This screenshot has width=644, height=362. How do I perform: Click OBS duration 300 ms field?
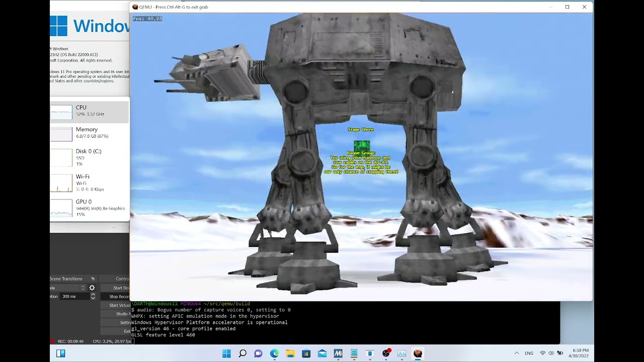point(74,297)
